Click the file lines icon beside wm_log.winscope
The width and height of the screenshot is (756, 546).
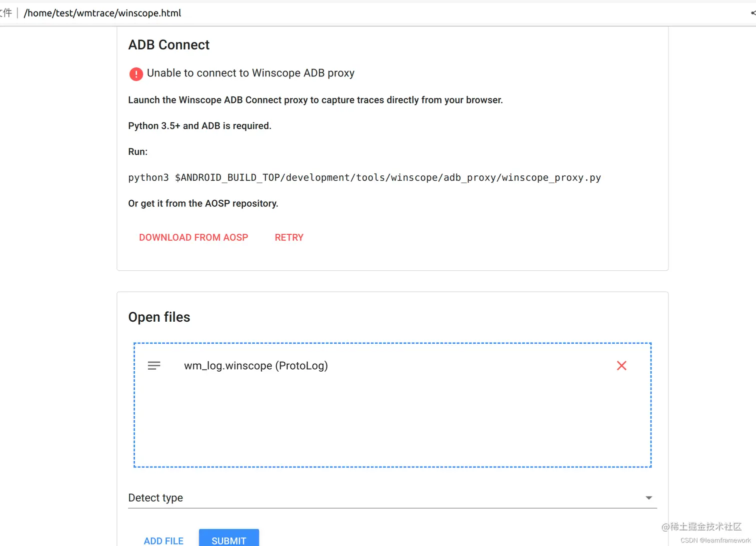(154, 366)
